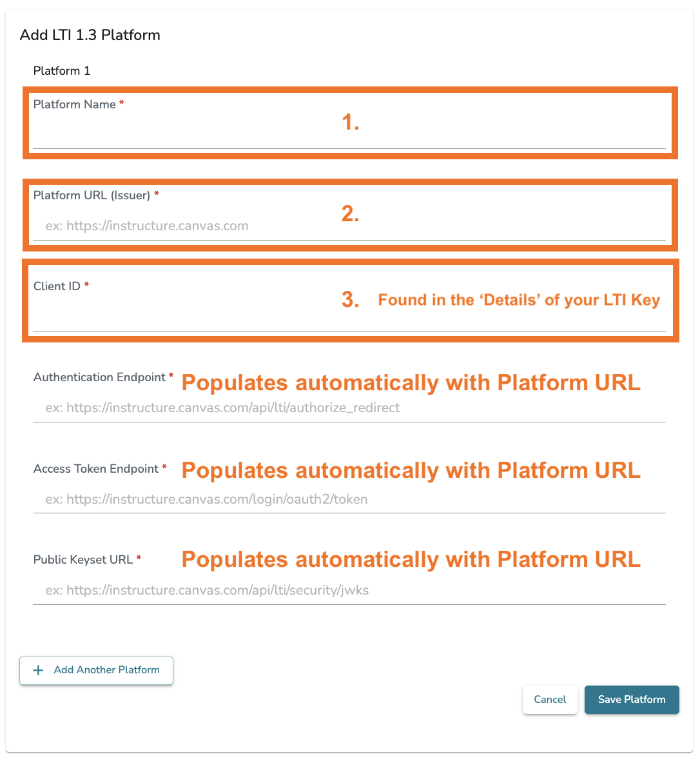Cancel adding the LTI platform
The height and width of the screenshot is (761, 700).
550,700
